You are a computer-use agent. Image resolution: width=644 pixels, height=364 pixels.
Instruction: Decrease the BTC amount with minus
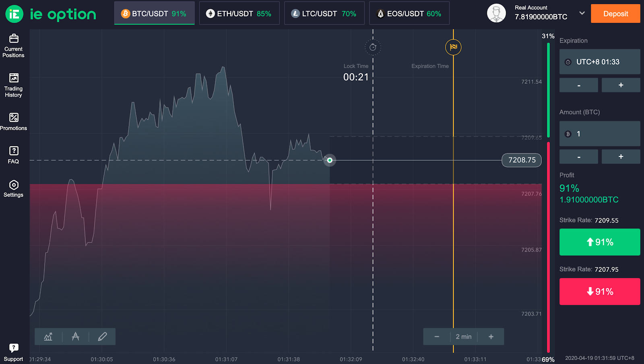coord(579,157)
